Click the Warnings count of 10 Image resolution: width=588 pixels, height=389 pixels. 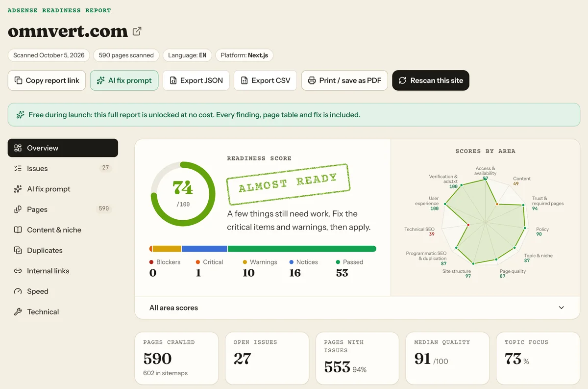point(248,273)
